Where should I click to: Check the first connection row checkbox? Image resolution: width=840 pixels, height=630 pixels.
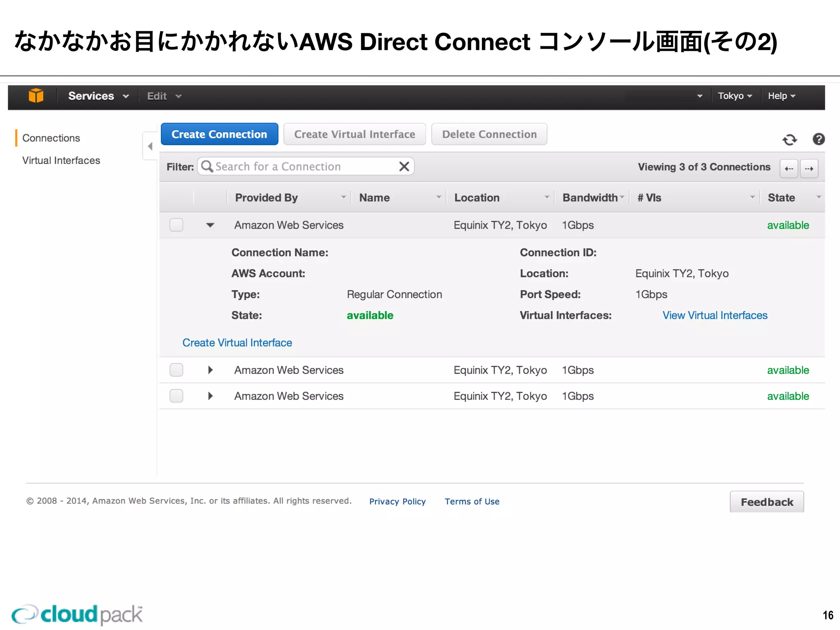[x=176, y=225]
